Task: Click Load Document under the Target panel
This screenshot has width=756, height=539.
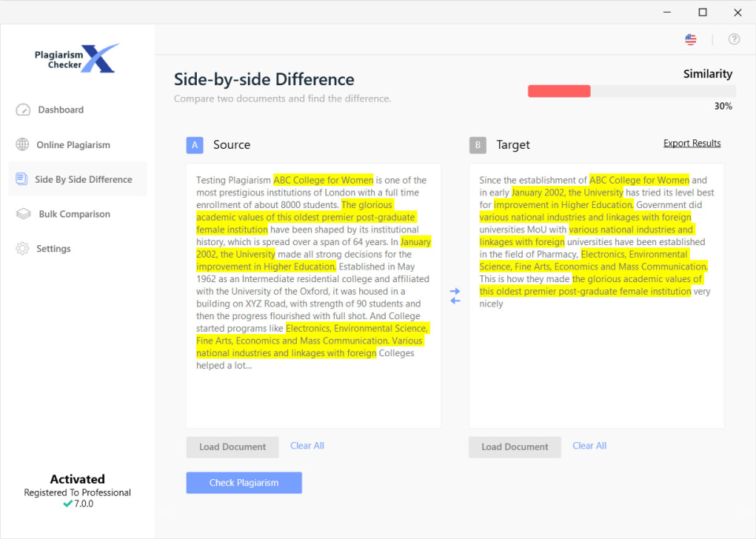Action: tap(514, 447)
